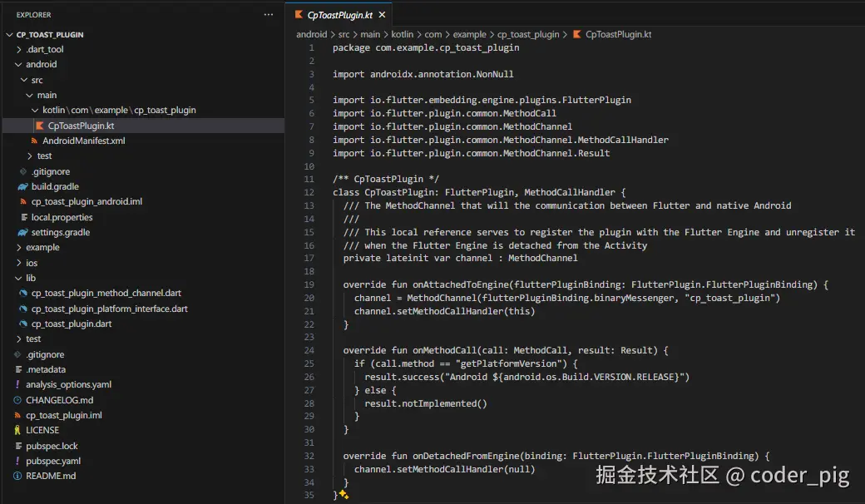Click the example breadcrumb segment
Image resolution: width=865 pixels, height=504 pixels.
[x=469, y=34]
